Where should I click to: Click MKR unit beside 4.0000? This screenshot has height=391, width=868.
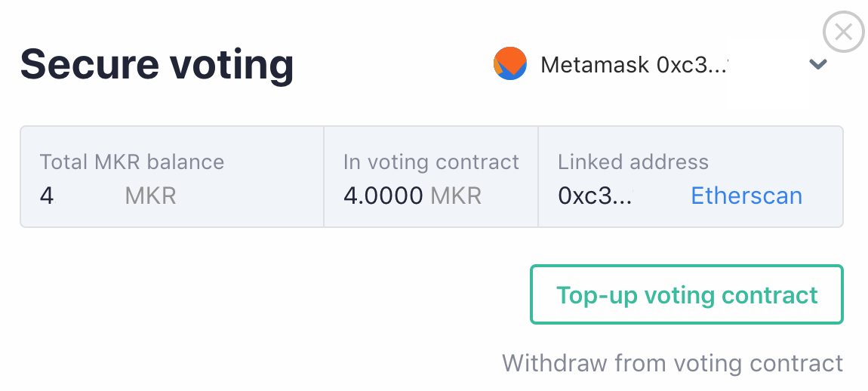pos(456,196)
